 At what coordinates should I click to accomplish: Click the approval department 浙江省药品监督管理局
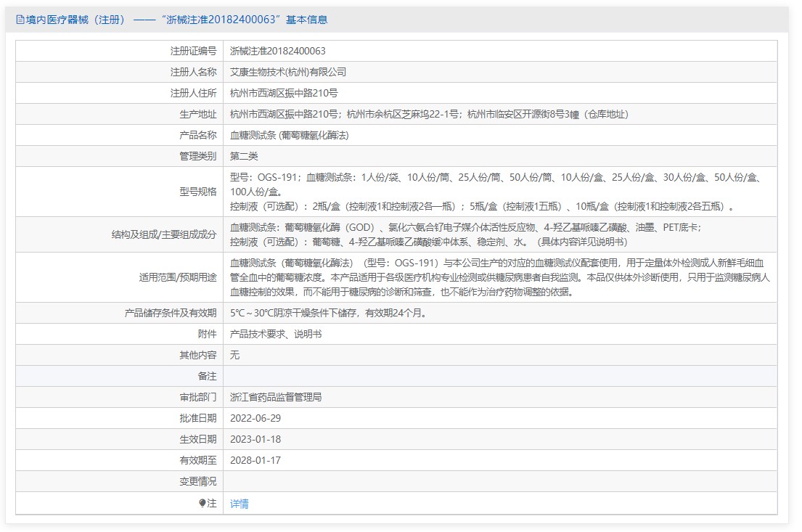click(x=276, y=397)
